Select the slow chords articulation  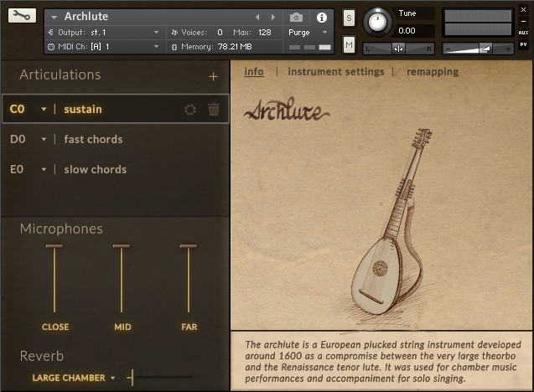tap(96, 169)
